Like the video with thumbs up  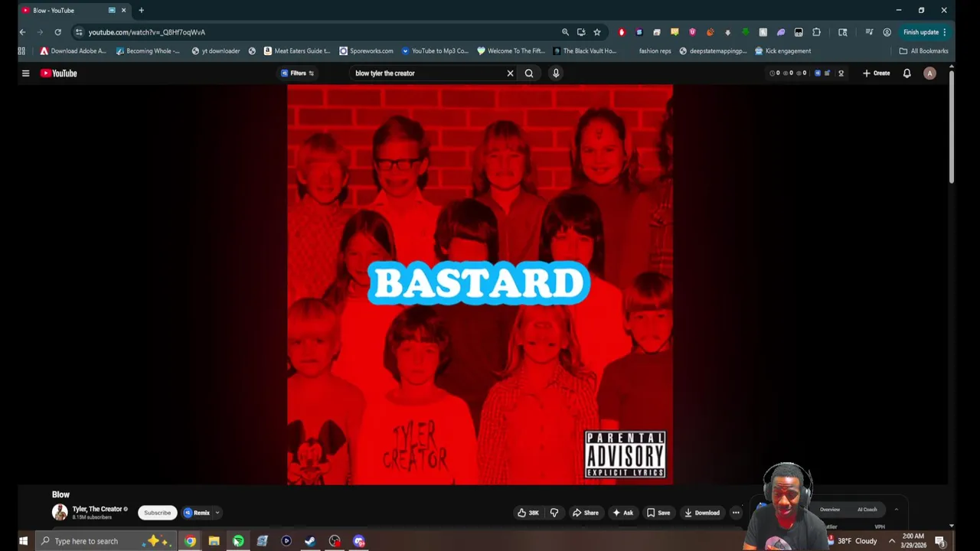coord(528,513)
